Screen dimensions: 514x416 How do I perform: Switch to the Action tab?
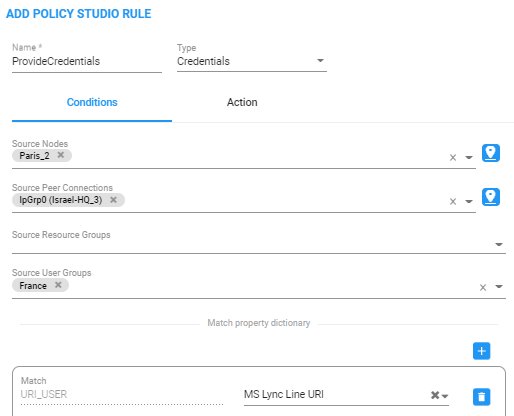click(242, 102)
